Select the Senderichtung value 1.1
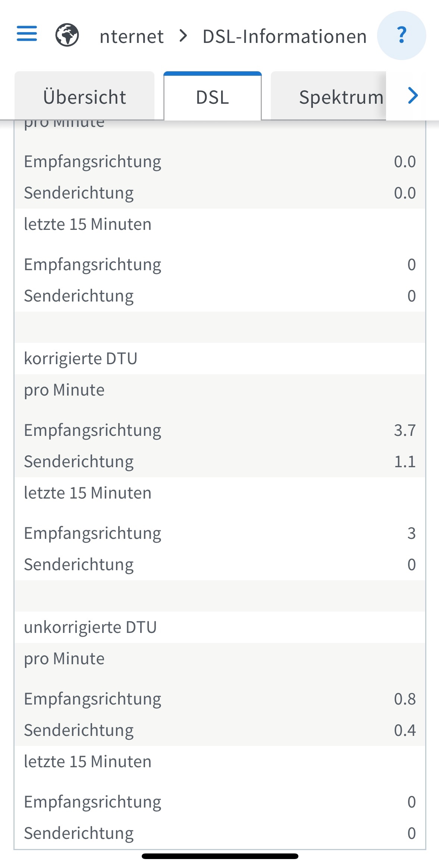 point(405,462)
